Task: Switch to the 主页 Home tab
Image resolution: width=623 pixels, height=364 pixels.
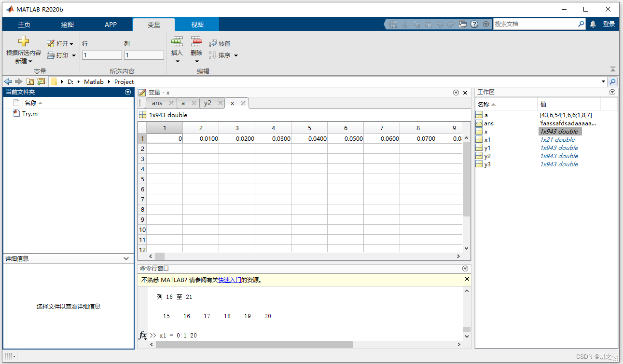Action: coord(24,25)
